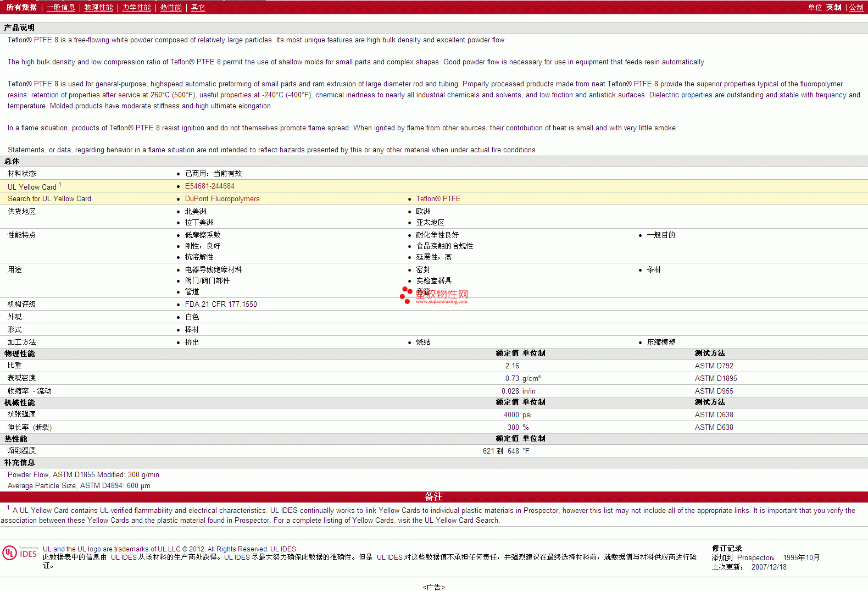Click the ASTM D1895 test method
868x591 pixels.
716,379
